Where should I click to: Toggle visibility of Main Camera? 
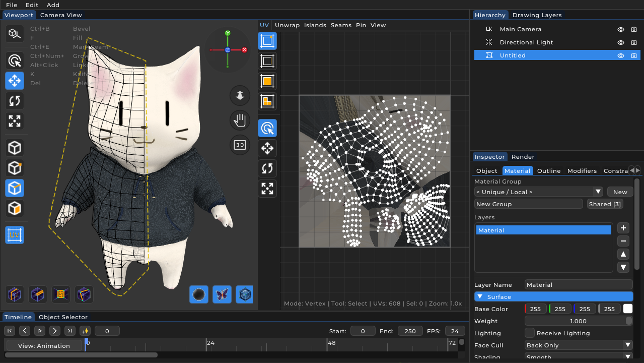point(621,29)
